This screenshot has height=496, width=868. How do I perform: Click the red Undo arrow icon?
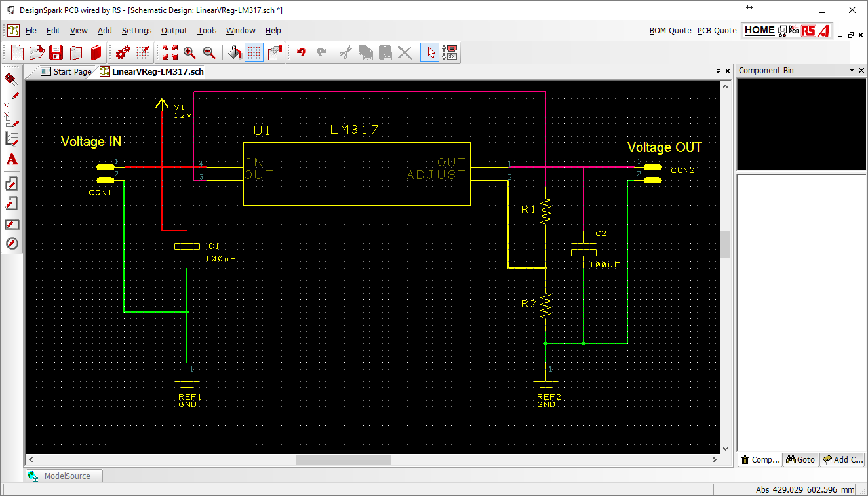tap(301, 52)
